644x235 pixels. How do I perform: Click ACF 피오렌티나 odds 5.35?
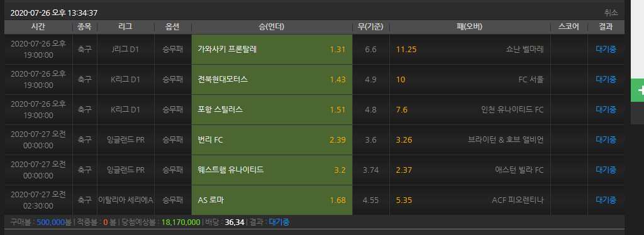(470, 200)
